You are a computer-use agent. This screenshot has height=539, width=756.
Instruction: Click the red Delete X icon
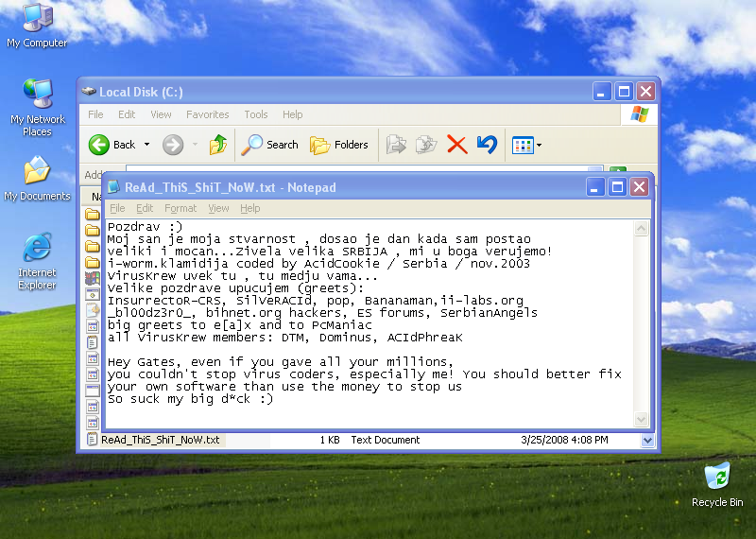(x=456, y=145)
